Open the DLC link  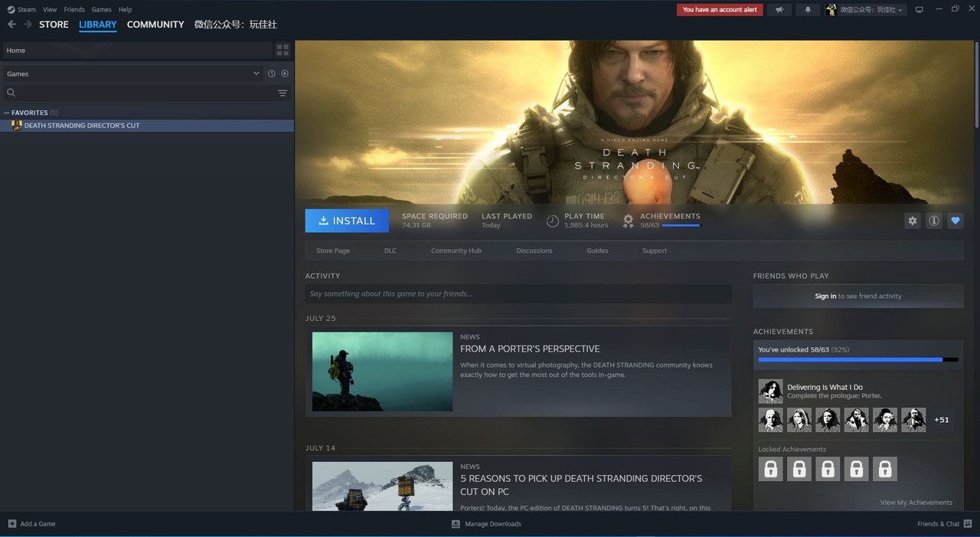(390, 250)
